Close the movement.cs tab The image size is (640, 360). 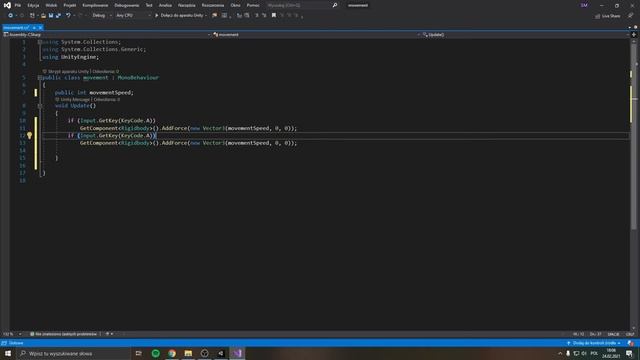tap(40, 28)
